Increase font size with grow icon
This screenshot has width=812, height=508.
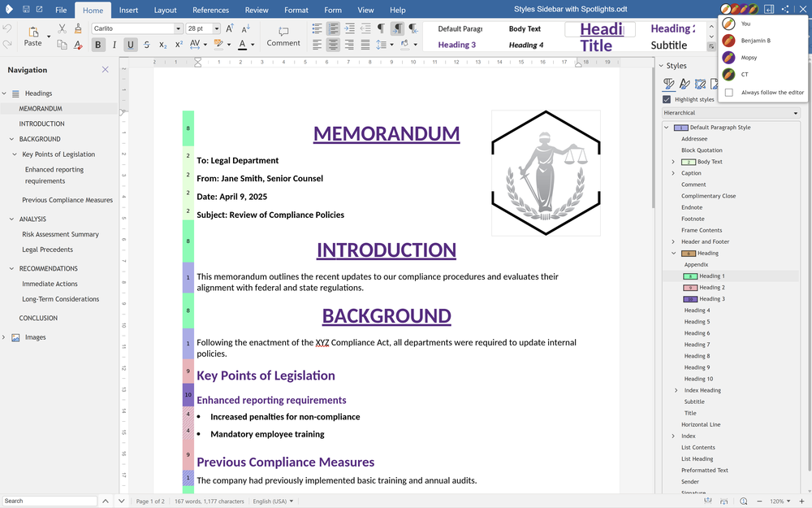pyautogui.click(x=230, y=28)
